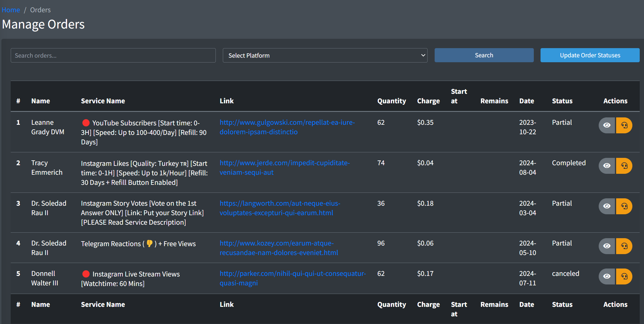
Task: View order details for Leanne Grady DVM
Action: point(607,125)
